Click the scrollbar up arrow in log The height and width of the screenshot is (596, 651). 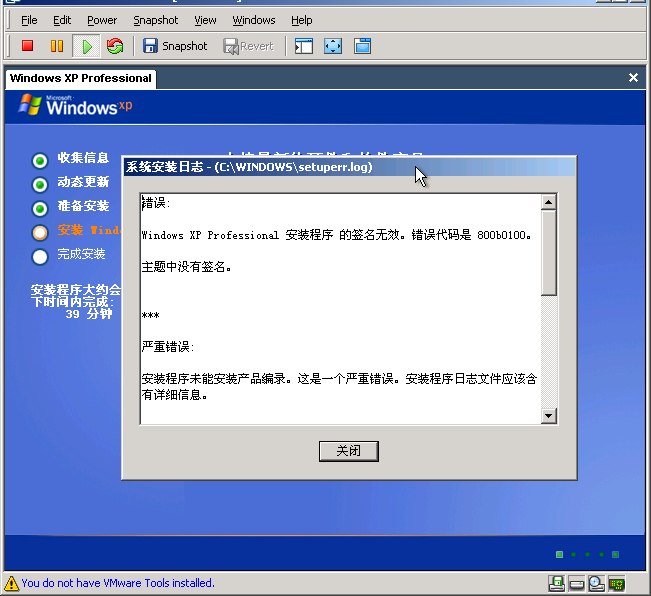click(x=548, y=202)
